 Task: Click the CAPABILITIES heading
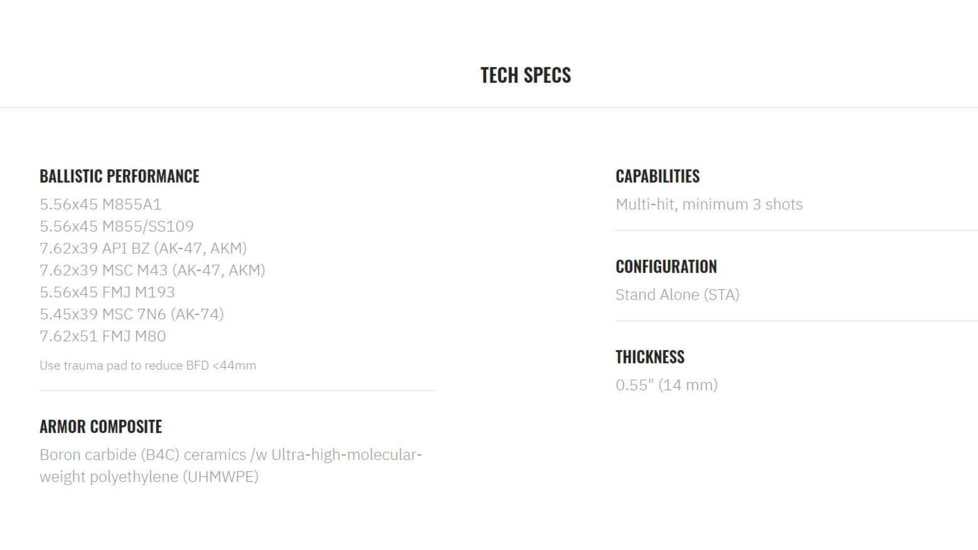(x=657, y=176)
